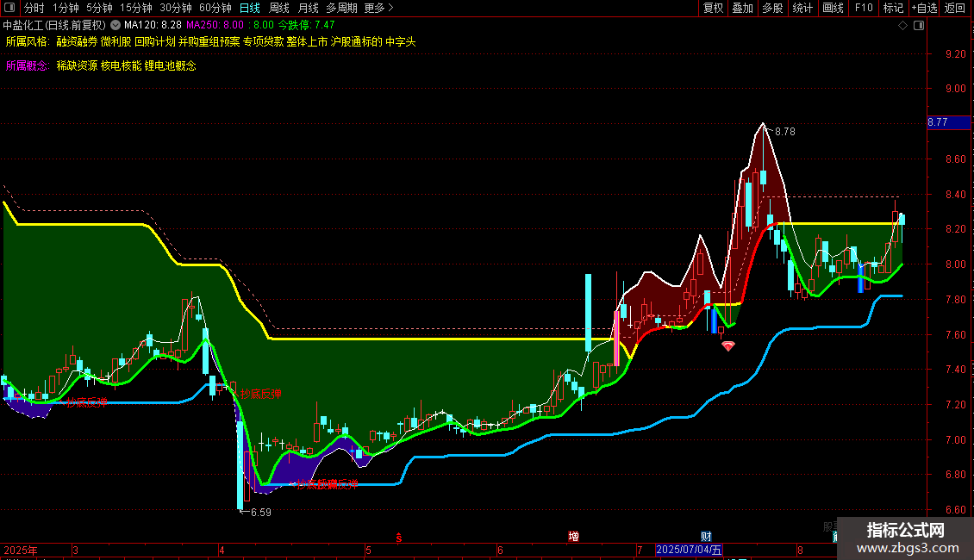Click the 抄底反弹 signal label near April

tap(261, 394)
